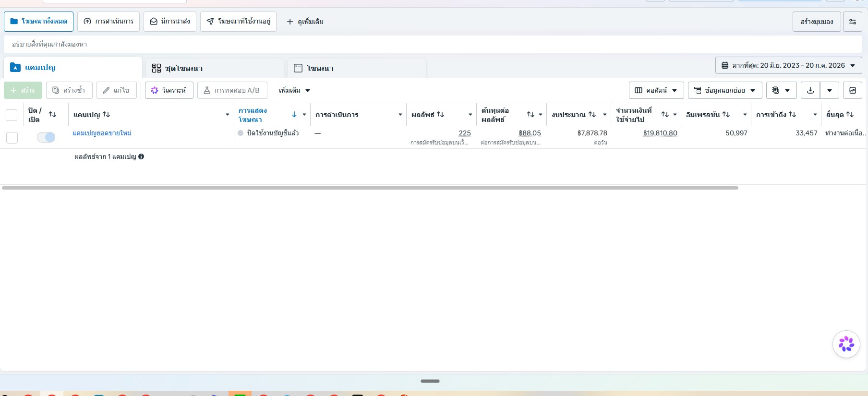Viewport: 868px width, 396px height.
Task: Click the วิเคราะห์ analyze button
Action: (x=169, y=90)
